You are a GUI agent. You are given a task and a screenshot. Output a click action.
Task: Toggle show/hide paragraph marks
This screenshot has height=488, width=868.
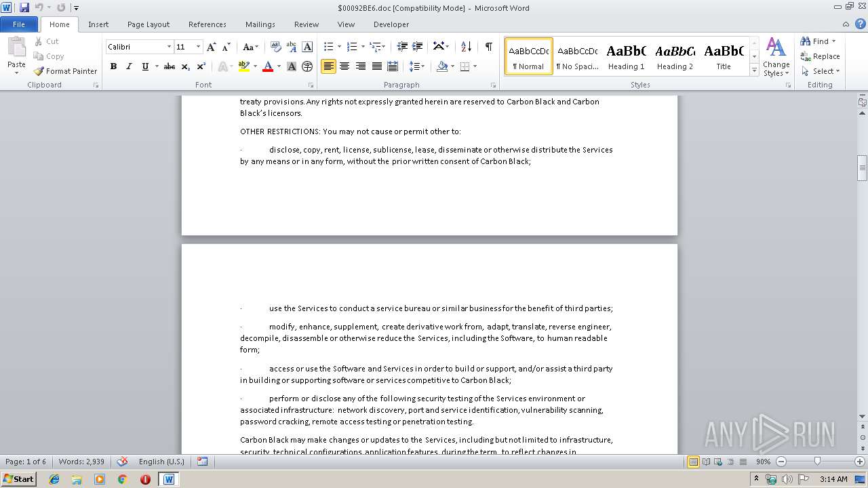488,47
